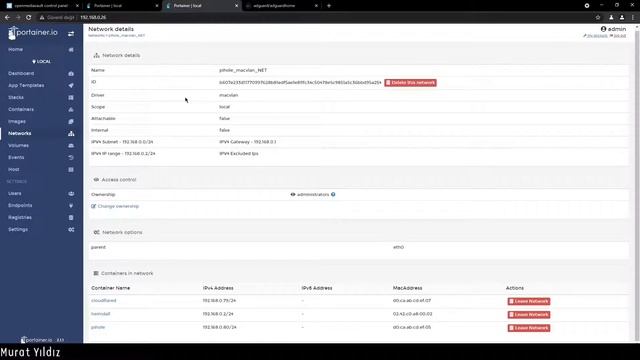The height and width of the screenshot is (360, 640).
Task: Click the Endpoints plug icon
Action: (x=71, y=205)
